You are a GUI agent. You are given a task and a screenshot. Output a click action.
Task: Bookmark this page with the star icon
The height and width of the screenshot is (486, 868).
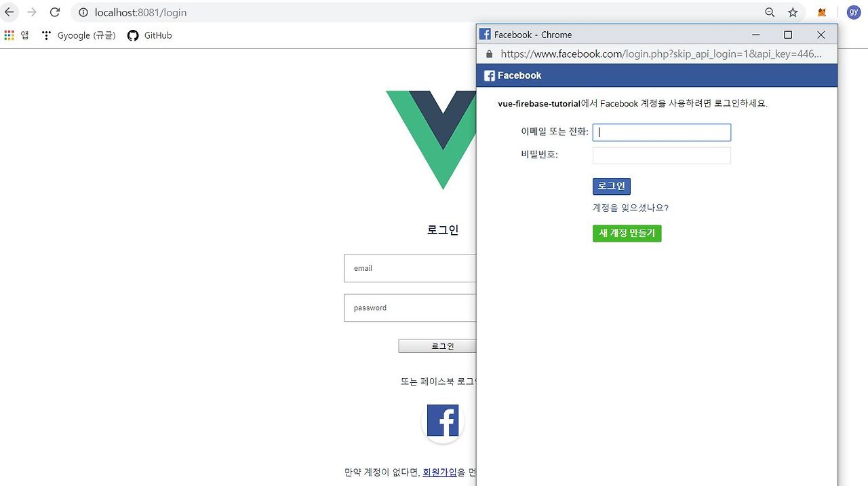(x=793, y=12)
